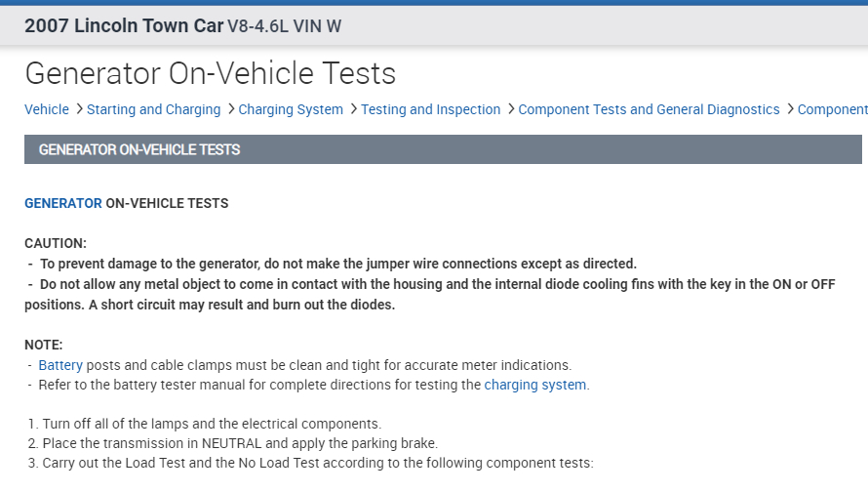Viewport: 868px width, 492px height.
Task: Open the Starting and Charging breadcrumb
Action: pos(153,109)
